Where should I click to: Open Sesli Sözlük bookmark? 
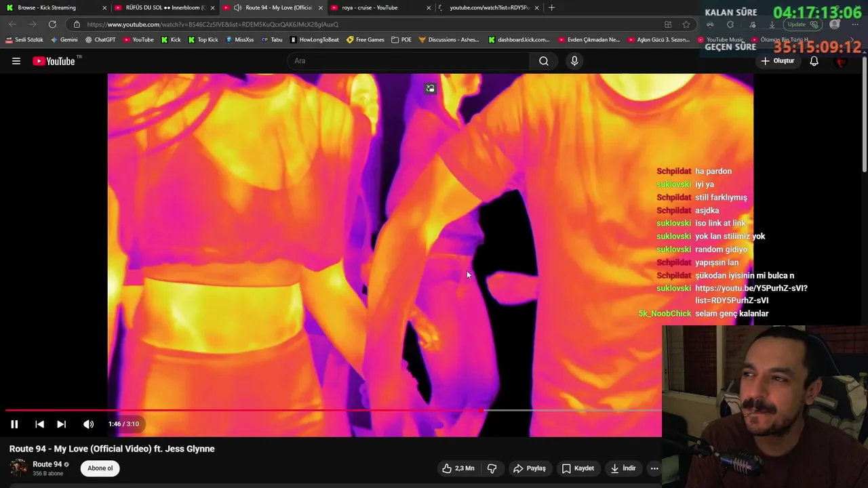pos(24,40)
